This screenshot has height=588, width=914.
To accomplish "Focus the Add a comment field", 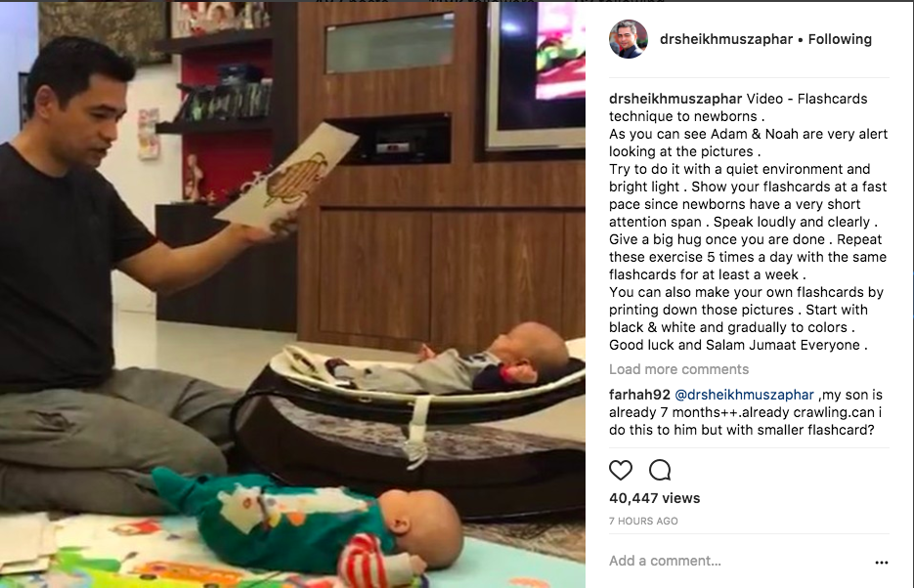I will coord(734,561).
